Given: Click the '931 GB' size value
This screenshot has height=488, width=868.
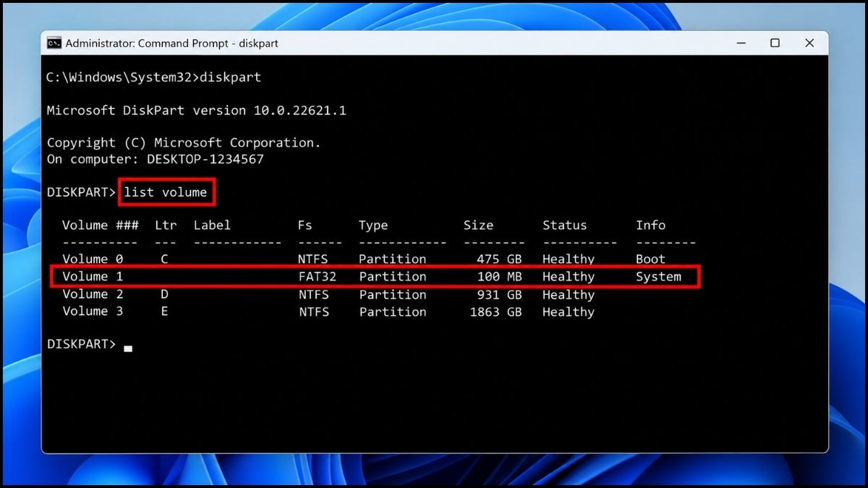Looking at the screenshot, I should pos(499,294).
